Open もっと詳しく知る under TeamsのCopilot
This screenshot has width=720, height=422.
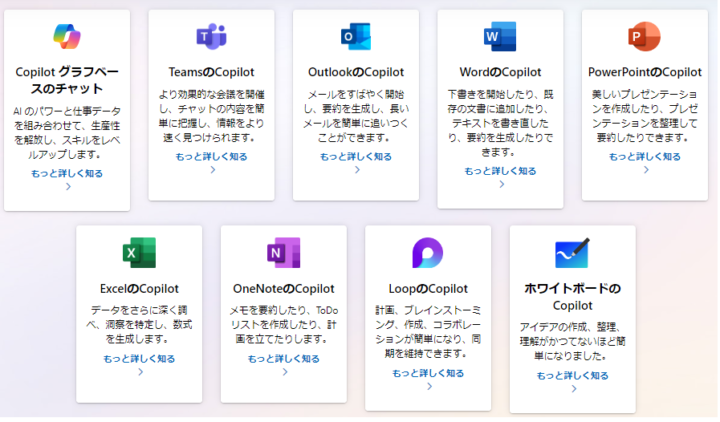[211, 157]
